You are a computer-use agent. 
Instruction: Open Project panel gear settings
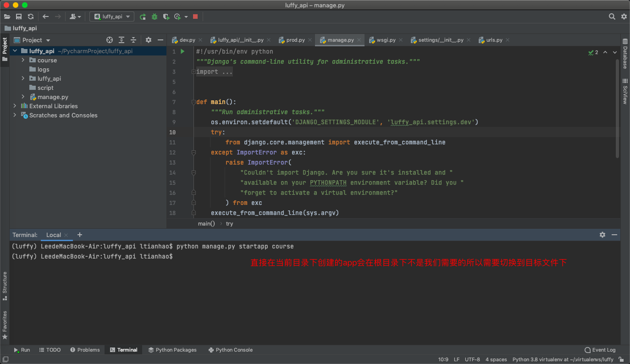tap(149, 40)
